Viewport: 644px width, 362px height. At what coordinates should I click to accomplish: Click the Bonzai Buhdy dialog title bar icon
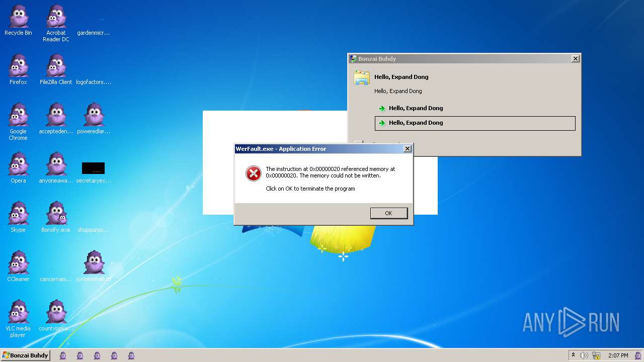point(353,59)
